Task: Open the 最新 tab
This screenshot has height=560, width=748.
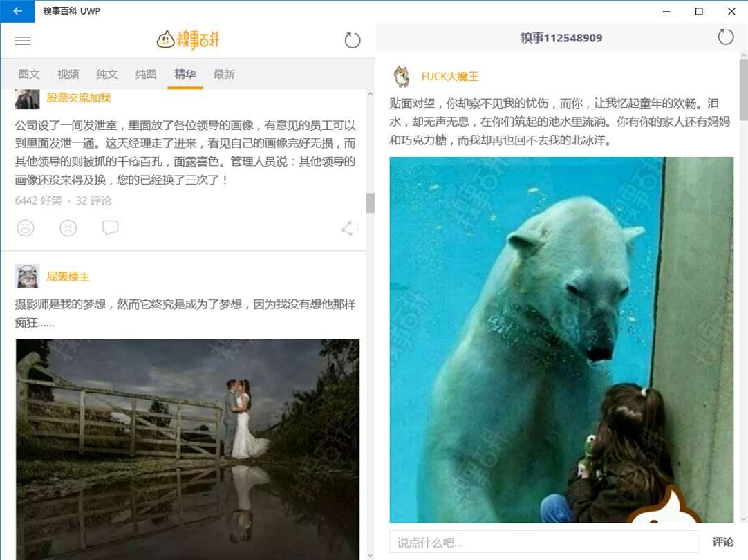Action: (224, 74)
